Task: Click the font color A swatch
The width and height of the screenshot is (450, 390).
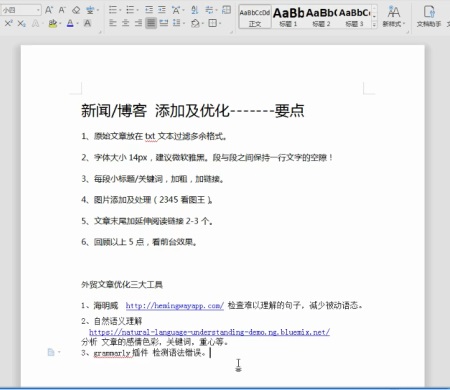Action: pos(70,23)
